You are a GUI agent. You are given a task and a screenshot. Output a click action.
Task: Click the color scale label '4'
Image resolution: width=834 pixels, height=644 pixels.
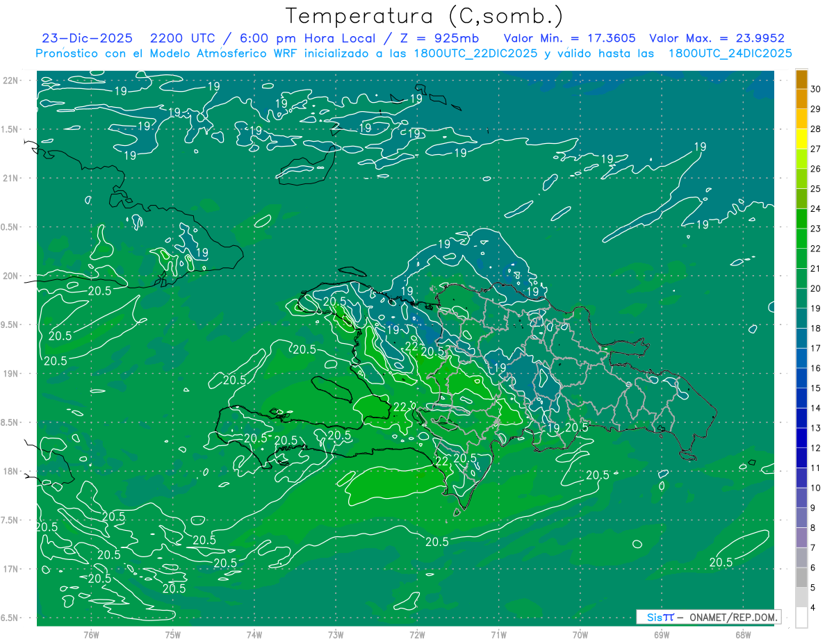coord(814,608)
